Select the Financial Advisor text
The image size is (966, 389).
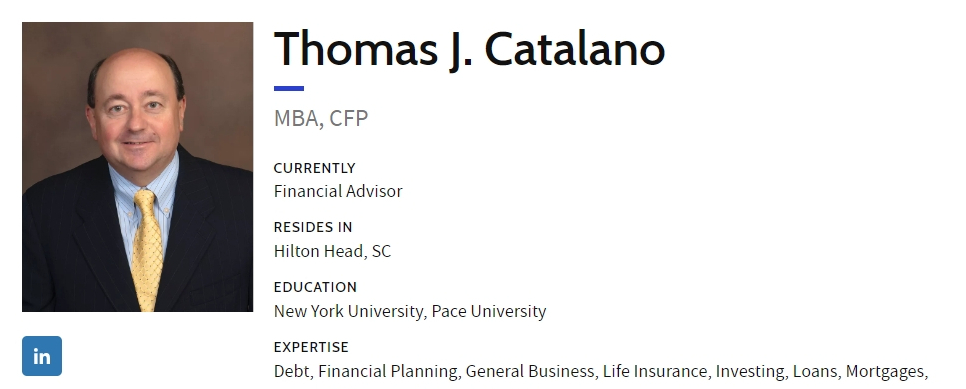[x=338, y=191]
